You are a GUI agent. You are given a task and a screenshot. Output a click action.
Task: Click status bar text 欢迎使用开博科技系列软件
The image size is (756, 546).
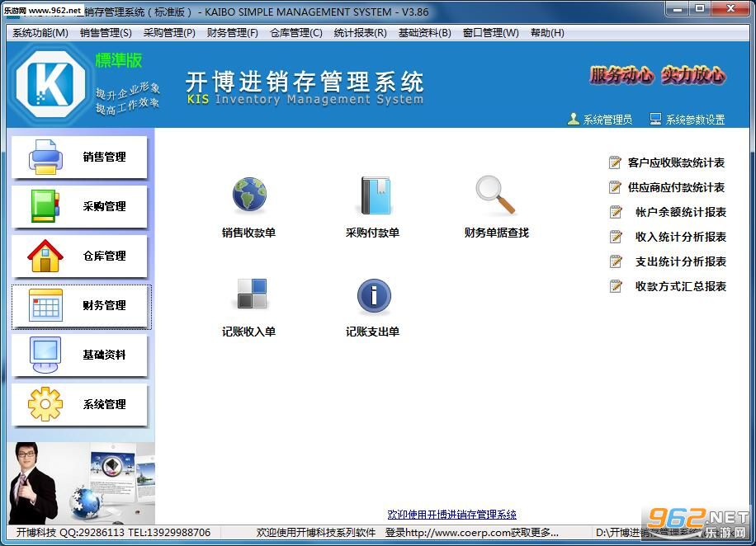pyautogui.click(x=316, y=533)
